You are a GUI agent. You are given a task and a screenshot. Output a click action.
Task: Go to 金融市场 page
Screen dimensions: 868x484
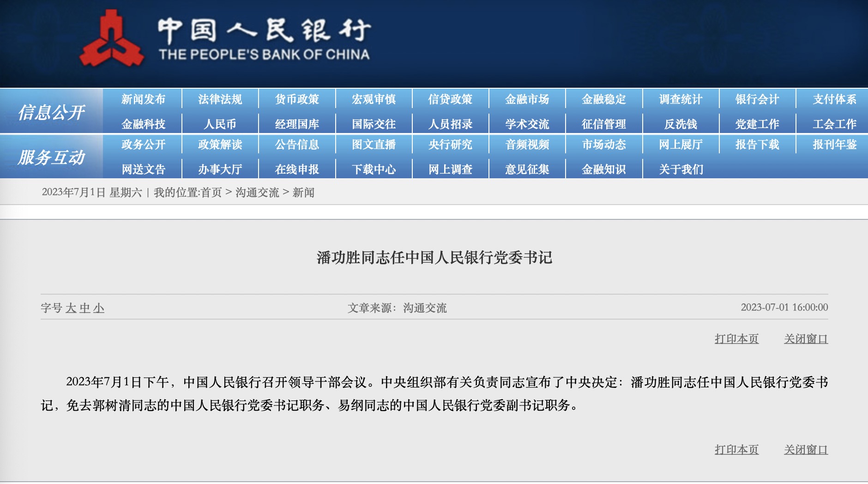tap(527, 99)
